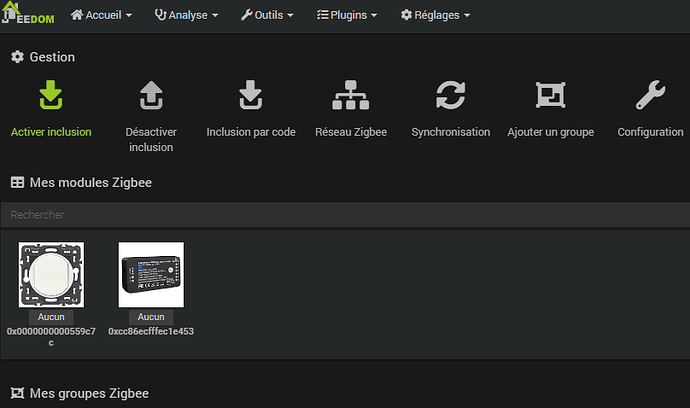Expand the Outils dropdown caret

[290, 15]
